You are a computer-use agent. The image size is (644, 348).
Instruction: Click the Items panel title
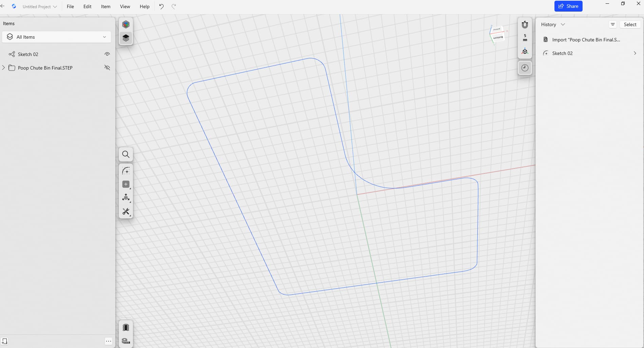9,23
